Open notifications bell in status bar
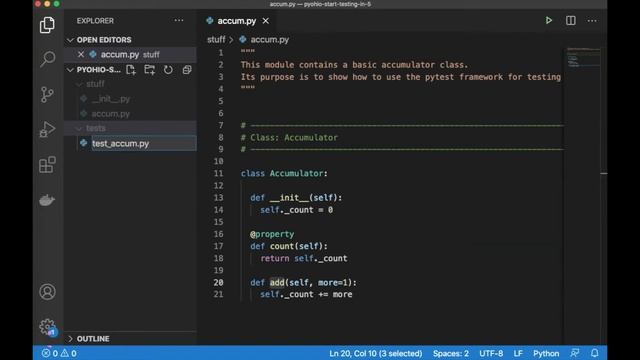 [595, 353]
